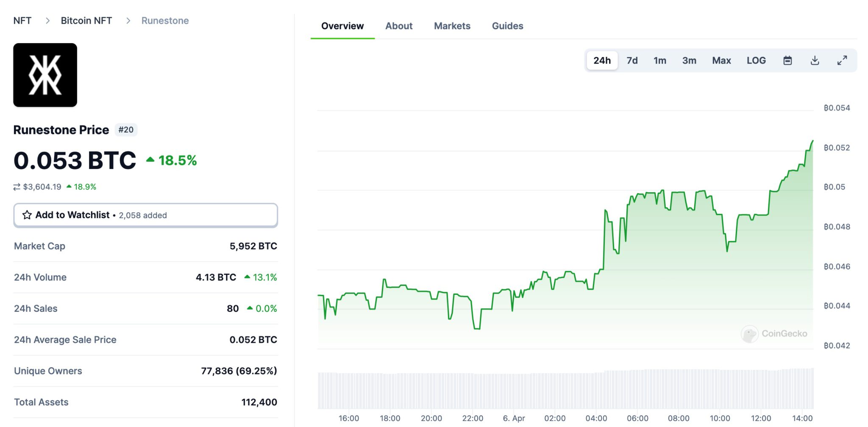868x427 pixels.
Task: Open the Guides tab
Action: (507, 26)
